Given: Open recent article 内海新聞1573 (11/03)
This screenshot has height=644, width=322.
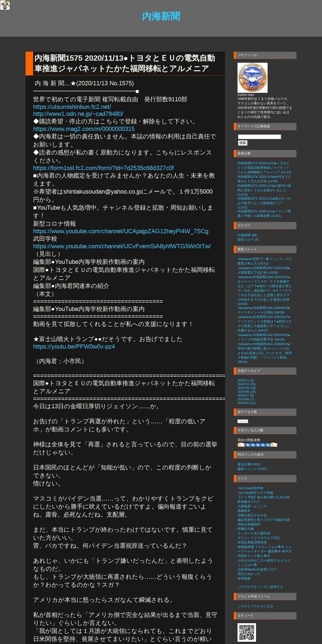Looking at the screenshot, I should [264, 190].
